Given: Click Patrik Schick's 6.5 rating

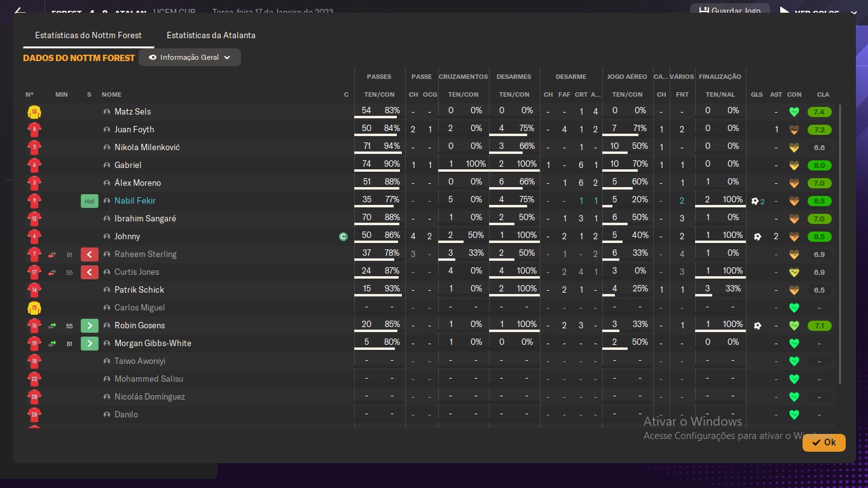Looking at the screenshot, I should (819, 290).
